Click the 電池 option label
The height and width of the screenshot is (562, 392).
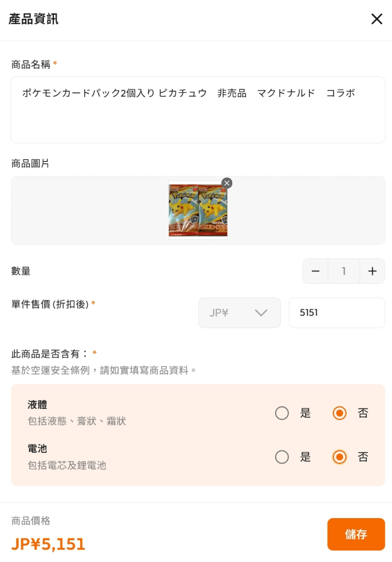pyautogui.click(x=37, y=449)
